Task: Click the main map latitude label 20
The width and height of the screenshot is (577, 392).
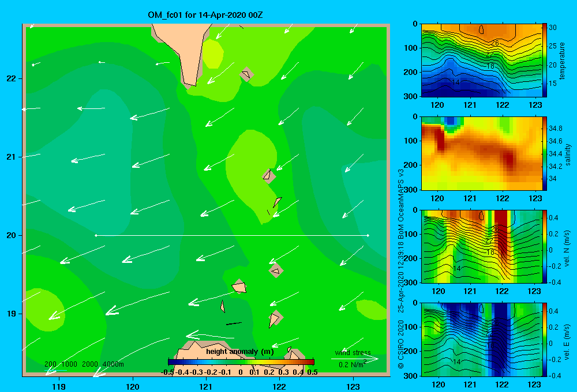Action: click(11, 235)
